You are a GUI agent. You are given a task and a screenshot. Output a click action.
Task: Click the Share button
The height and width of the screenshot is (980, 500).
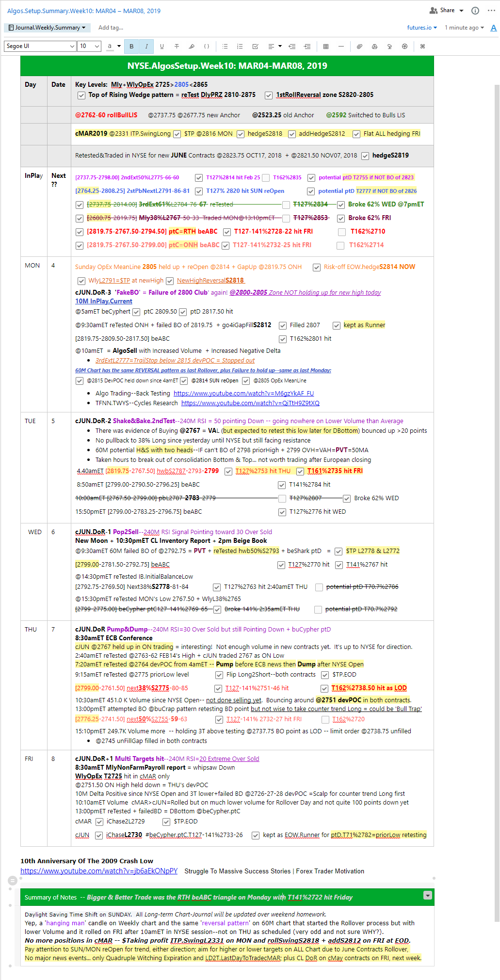coord(442,10)
